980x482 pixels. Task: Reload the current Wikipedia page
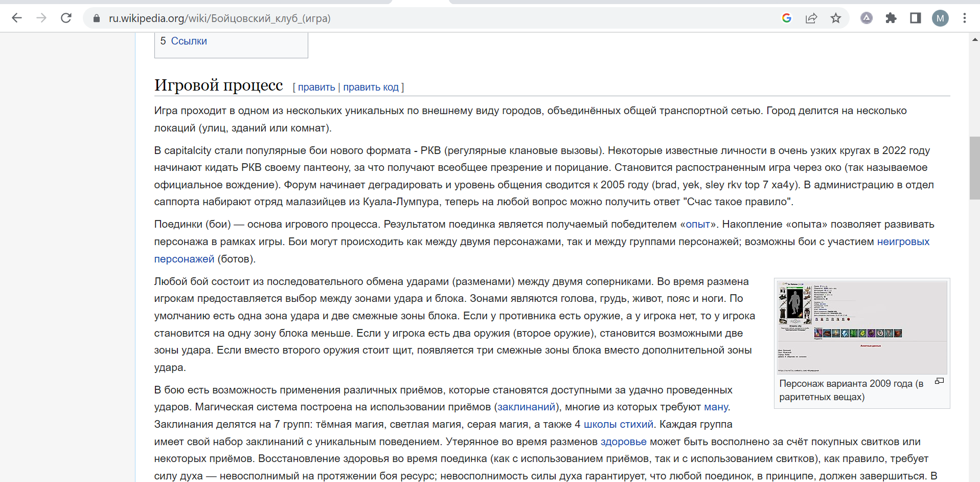[66, 18]
